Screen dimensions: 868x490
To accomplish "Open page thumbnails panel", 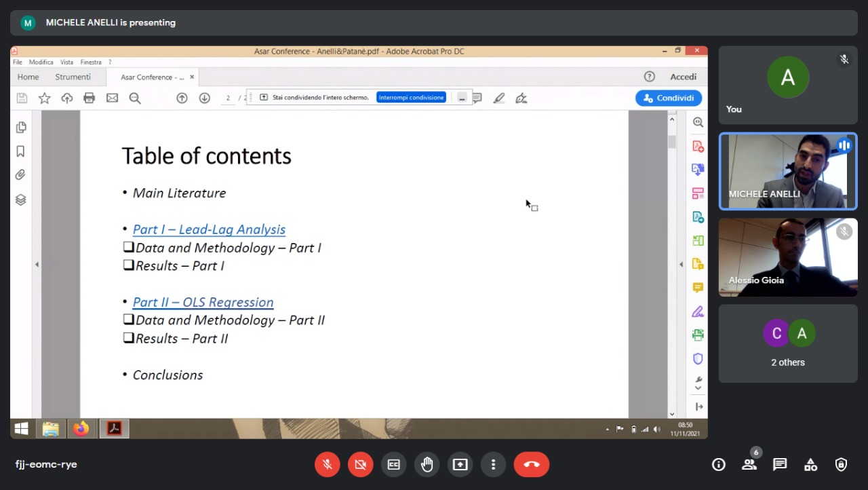I will (x=21, y=128).
